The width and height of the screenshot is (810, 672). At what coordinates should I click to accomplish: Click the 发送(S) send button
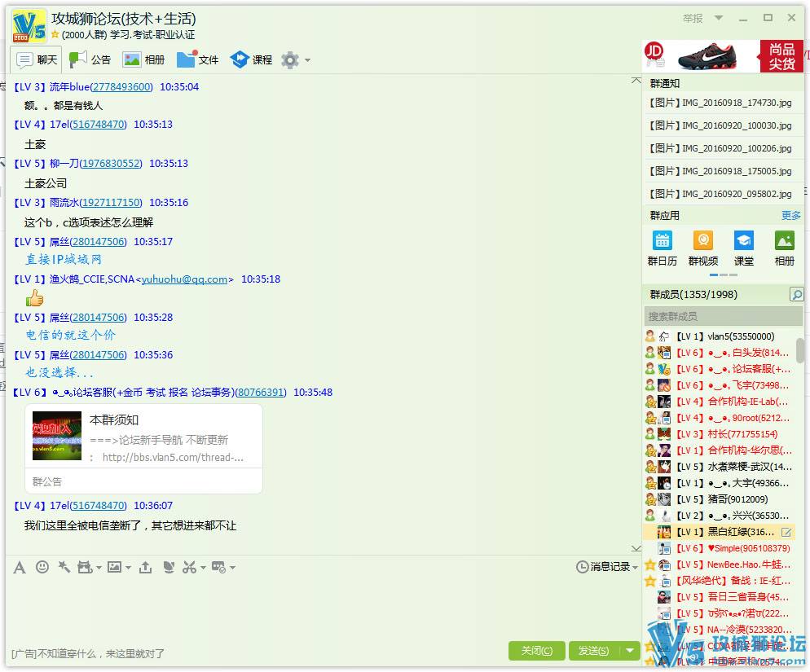592,651
